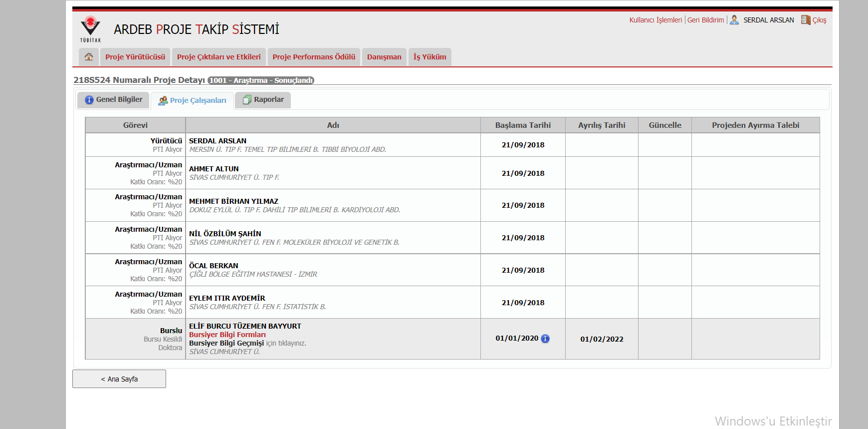Select EYLEM ITIR AYDEMİR name
Image resolution: width=868 pixels, height=429 pixels.
227,298
